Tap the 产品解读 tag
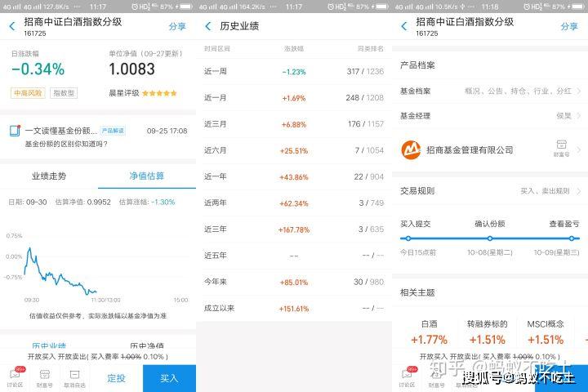The image size is (588, 392). (113, 131)
